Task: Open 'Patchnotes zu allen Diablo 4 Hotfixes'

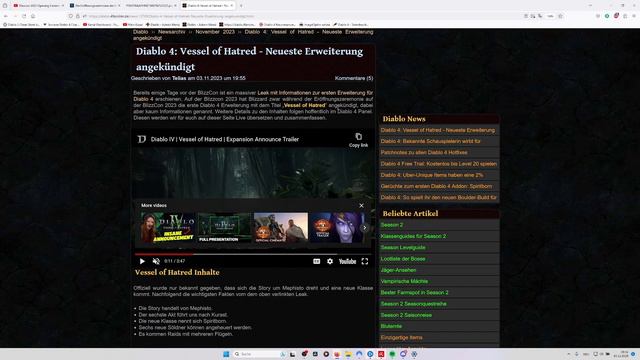Action: tap(439, 153)
